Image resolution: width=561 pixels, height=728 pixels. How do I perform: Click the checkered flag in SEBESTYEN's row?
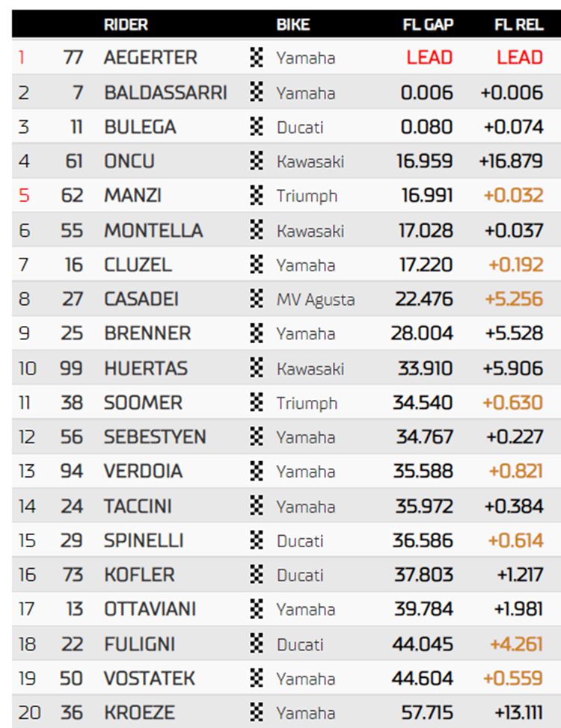[x=257, y=437]
